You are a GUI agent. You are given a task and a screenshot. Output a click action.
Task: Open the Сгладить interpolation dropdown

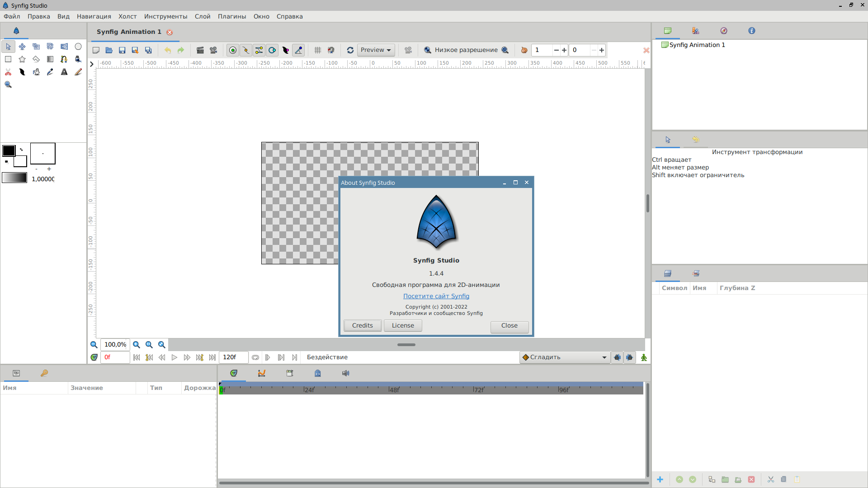tap(565, 357)
